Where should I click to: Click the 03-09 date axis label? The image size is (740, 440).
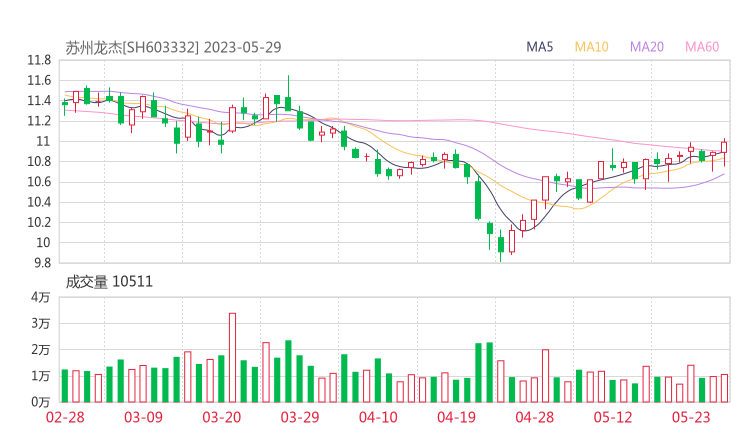click(x=143, y=417)
